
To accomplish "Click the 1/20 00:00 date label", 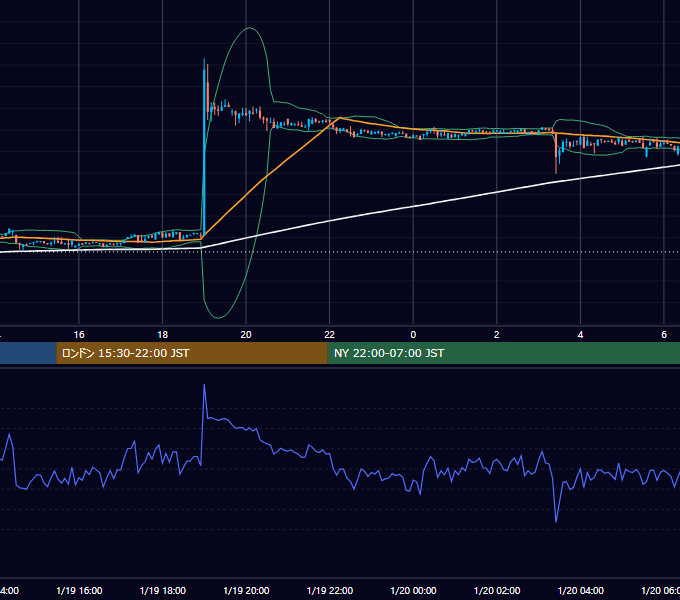I will (x=413, y=590).
